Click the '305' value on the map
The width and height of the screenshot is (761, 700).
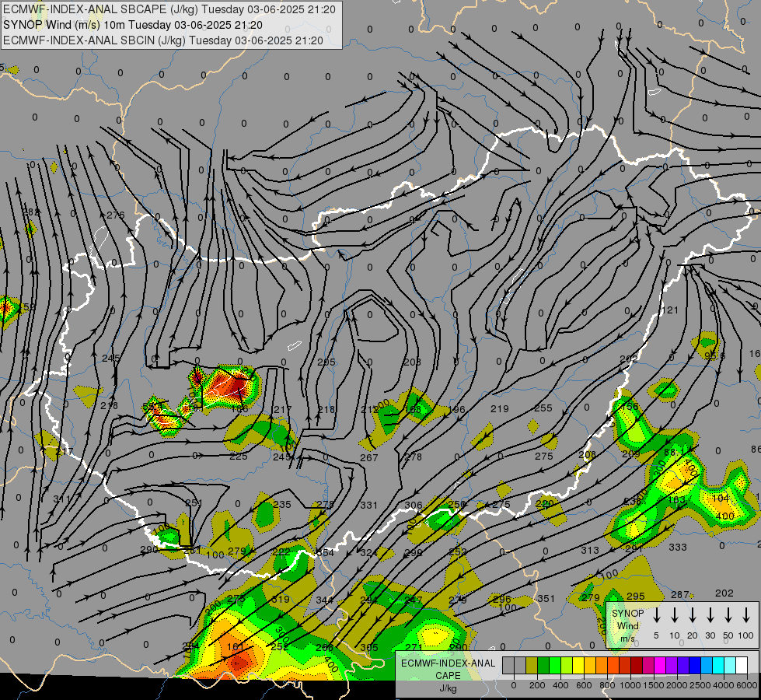(369, 647)
